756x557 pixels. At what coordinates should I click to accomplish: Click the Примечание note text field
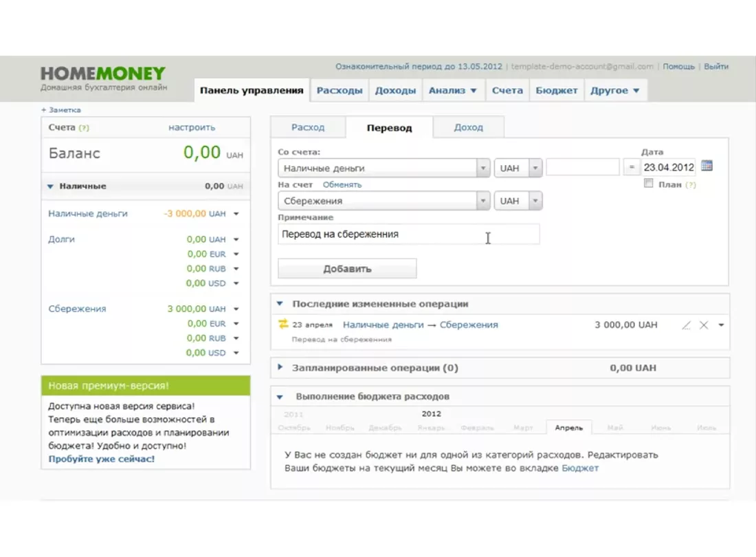click(408, 234)
